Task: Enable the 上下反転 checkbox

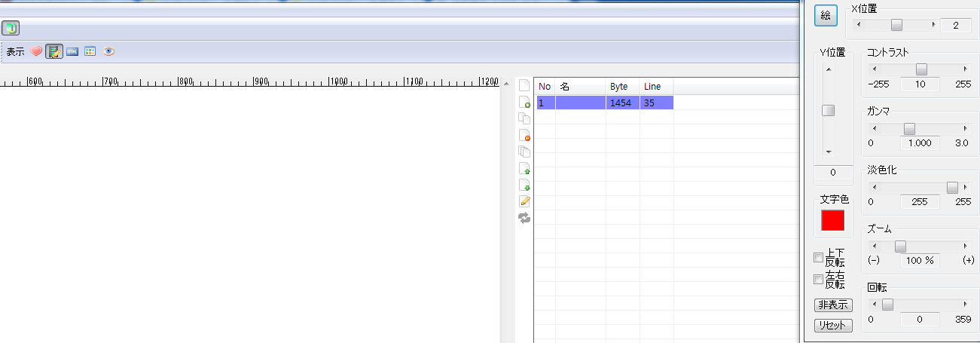Action: (x=819, y=258)
